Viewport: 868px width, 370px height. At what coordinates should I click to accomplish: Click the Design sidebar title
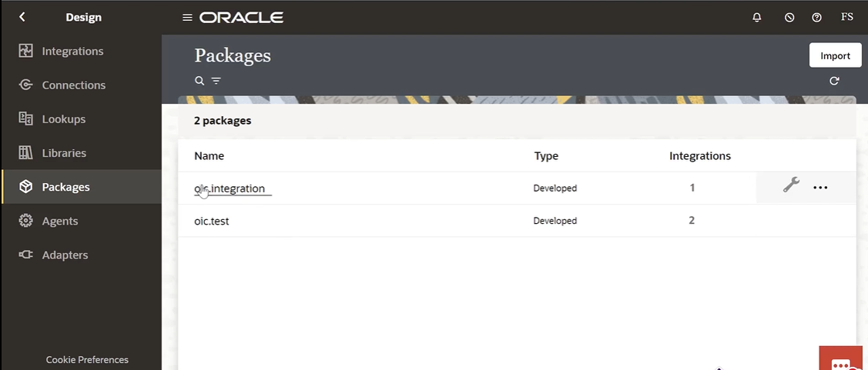click(83, 17)
